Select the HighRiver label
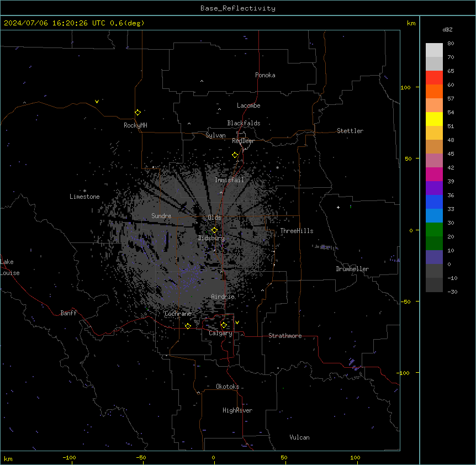 point(237,410)
